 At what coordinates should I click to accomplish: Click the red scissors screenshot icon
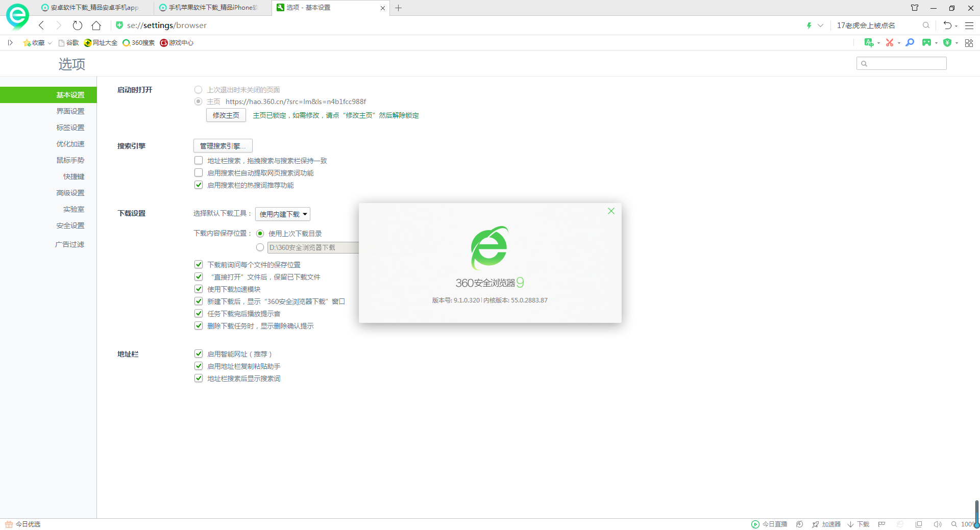[890, 43]
